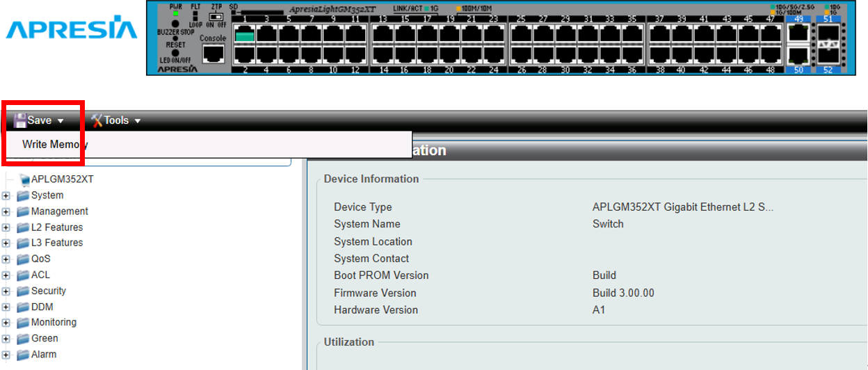Select the L3 Features label in tree
Screen dimensions: 868x370
(57, 243)
